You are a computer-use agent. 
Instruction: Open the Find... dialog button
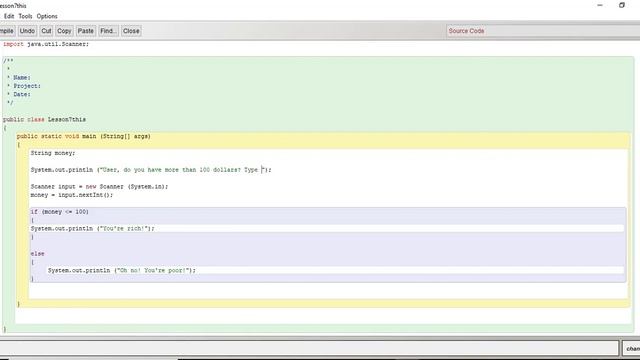pyautogui.click(x=108, y=31)
